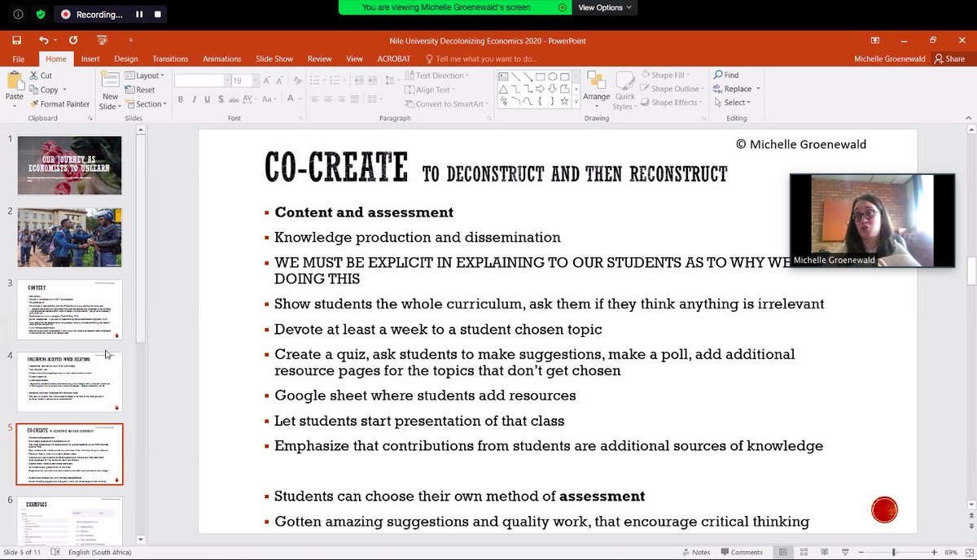Click Reset in the Slides group
The image size is (977, 560).
(x=138, y=90)
